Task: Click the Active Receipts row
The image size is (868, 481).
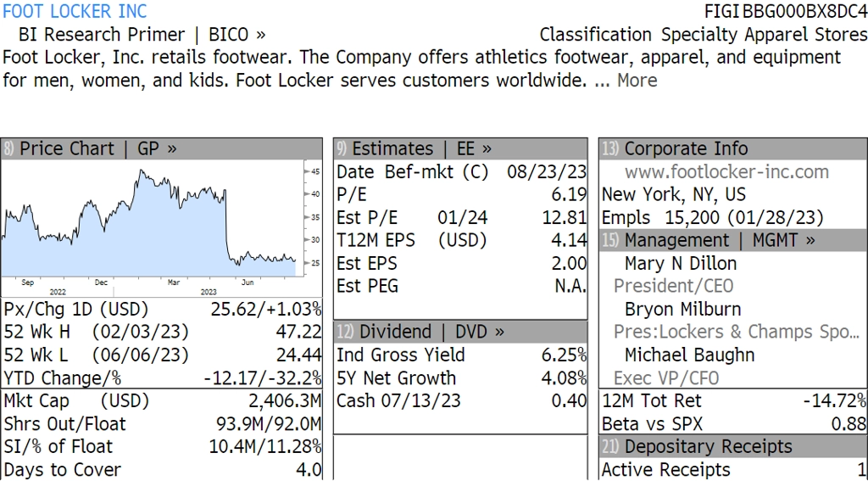Action: coord(733,469)
